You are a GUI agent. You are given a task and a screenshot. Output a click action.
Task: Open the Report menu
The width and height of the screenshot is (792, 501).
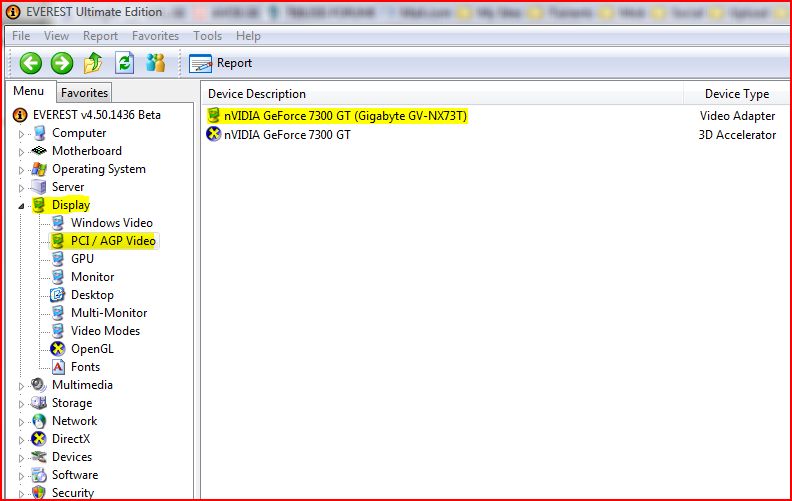coord(100,36)
